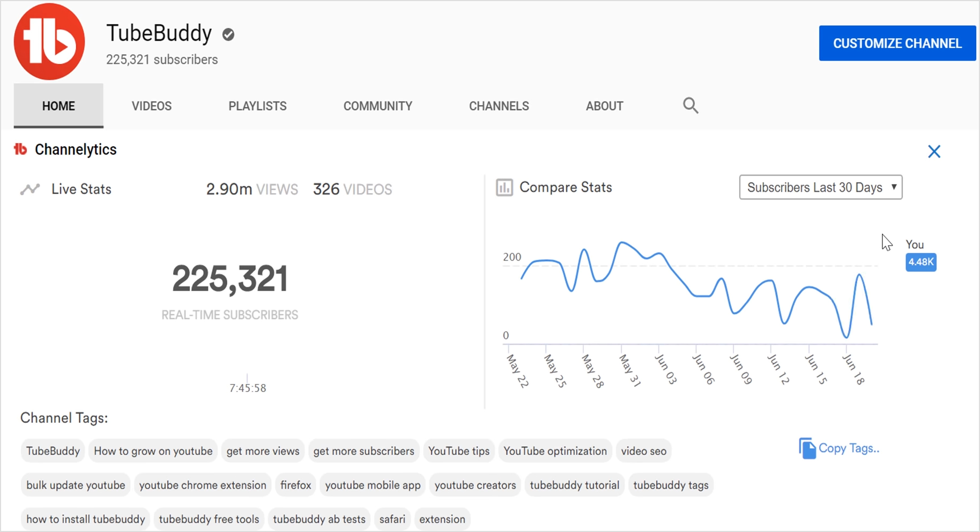The image size is (980, 532).
Task: Click the large 225,321 real-time counter
Action: pos(230,279)
